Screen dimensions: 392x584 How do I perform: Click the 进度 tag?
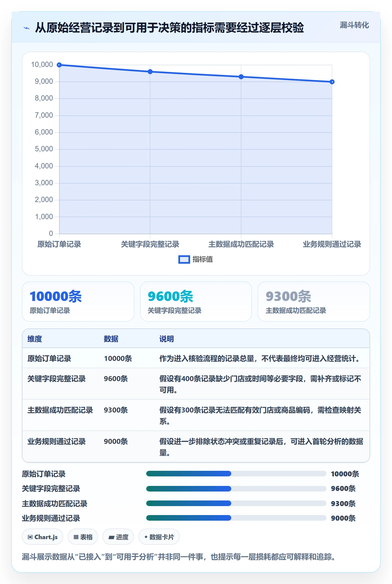(118, 537)
